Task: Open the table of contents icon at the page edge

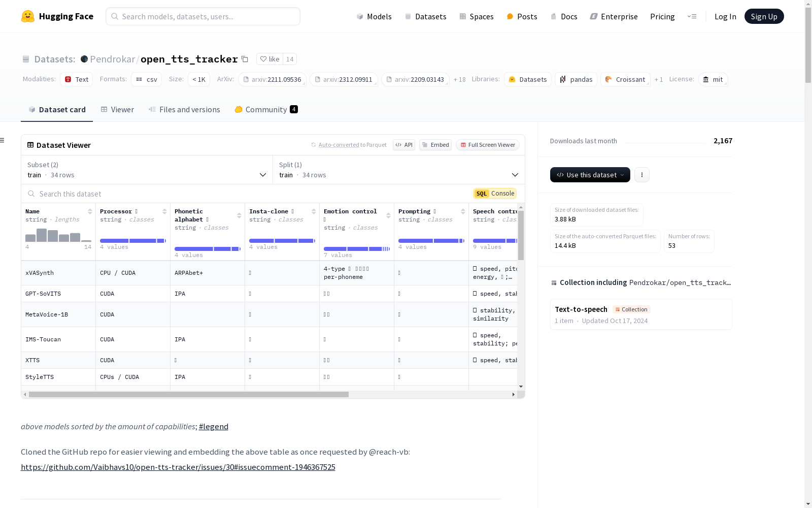Action: tap(2, 140)
